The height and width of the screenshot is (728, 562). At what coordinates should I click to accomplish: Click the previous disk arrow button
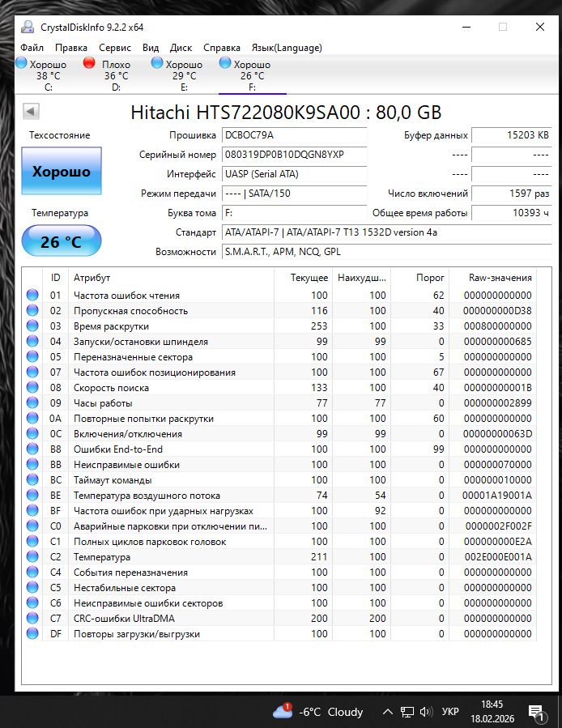pos(31,112)
